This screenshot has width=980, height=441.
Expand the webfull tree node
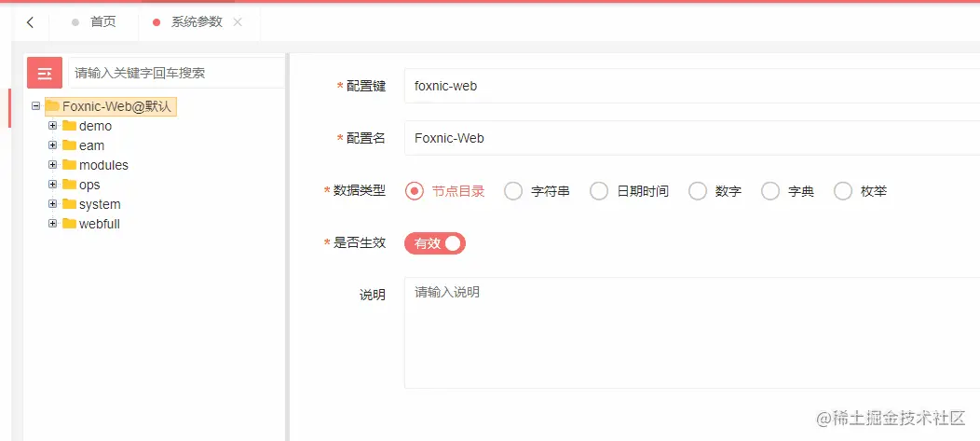(x=52, y=224)
